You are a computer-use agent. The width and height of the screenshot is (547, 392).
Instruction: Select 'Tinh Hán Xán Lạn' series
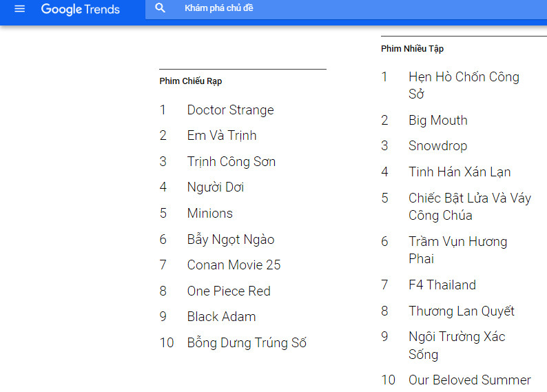460,172
